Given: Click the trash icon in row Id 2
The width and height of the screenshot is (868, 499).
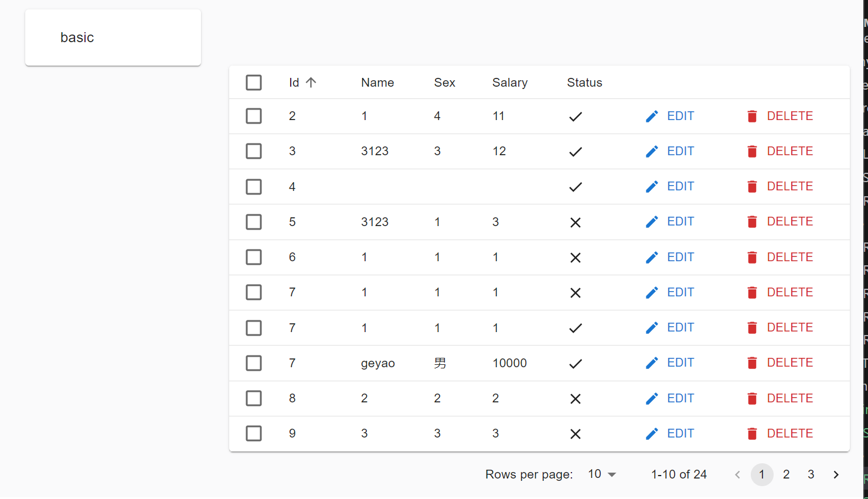Looking at the screenshot, I should point(752,117).
